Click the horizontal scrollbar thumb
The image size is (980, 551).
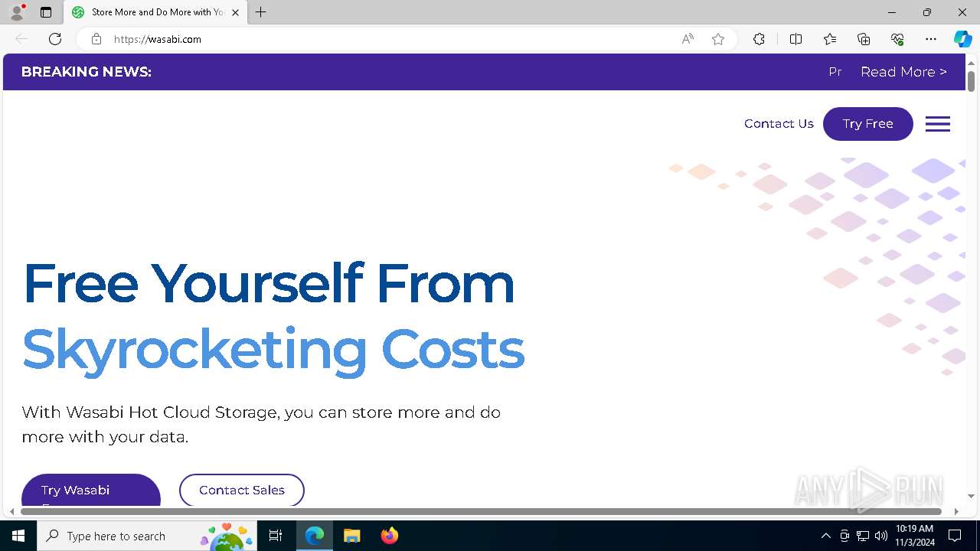[x=481, y=511]
